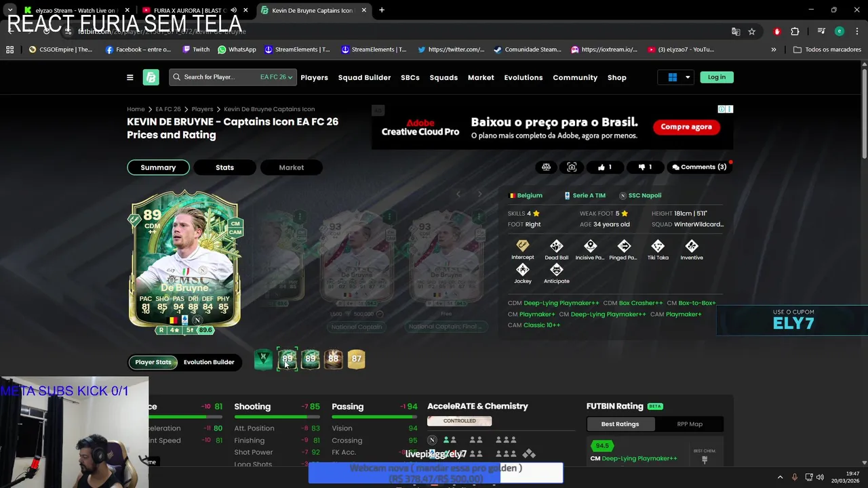Open Todos os marcadores bookmarks folder

pos(827,49)
